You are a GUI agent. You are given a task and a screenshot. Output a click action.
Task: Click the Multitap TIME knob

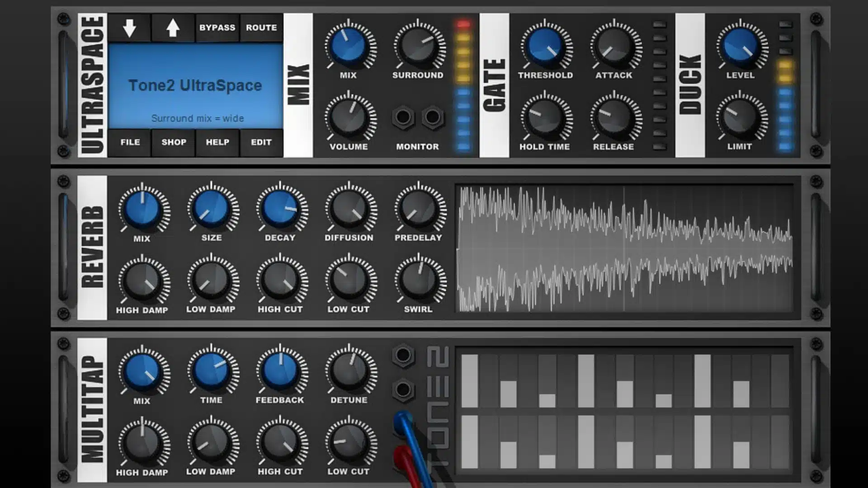pyautogui.click(x=212, y=371)
